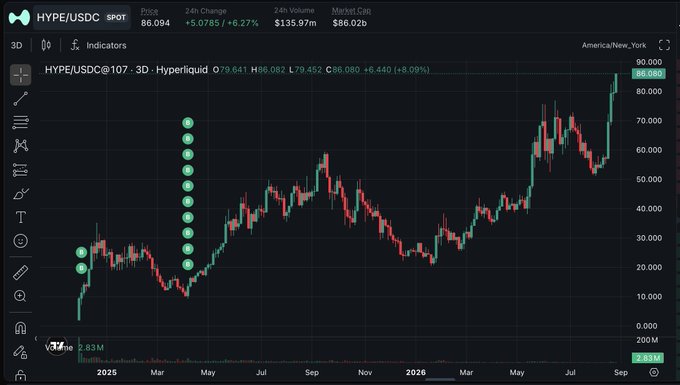680x385 pixels.
Task: Toggle lock all drawing tools
Action: [20, 375]
